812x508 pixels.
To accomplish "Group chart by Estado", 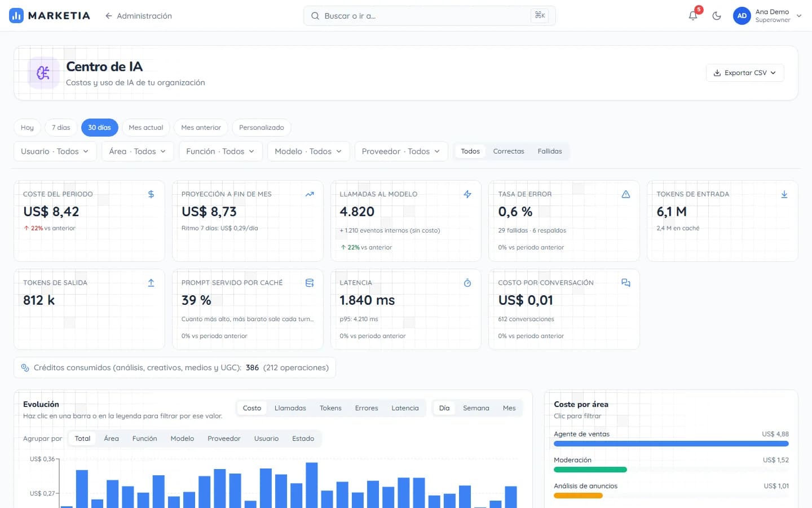I will tap(303, 439).
